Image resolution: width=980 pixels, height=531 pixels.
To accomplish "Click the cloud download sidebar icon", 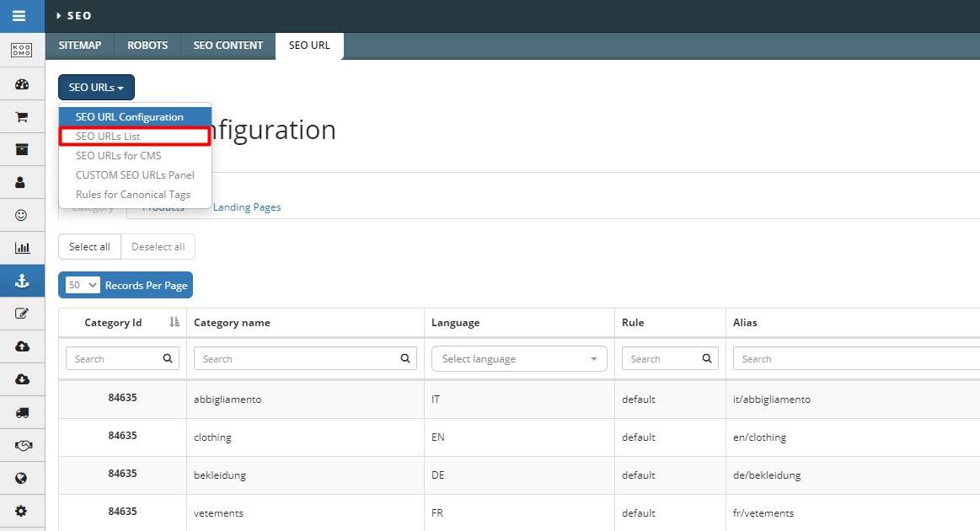I will [23, 379].
